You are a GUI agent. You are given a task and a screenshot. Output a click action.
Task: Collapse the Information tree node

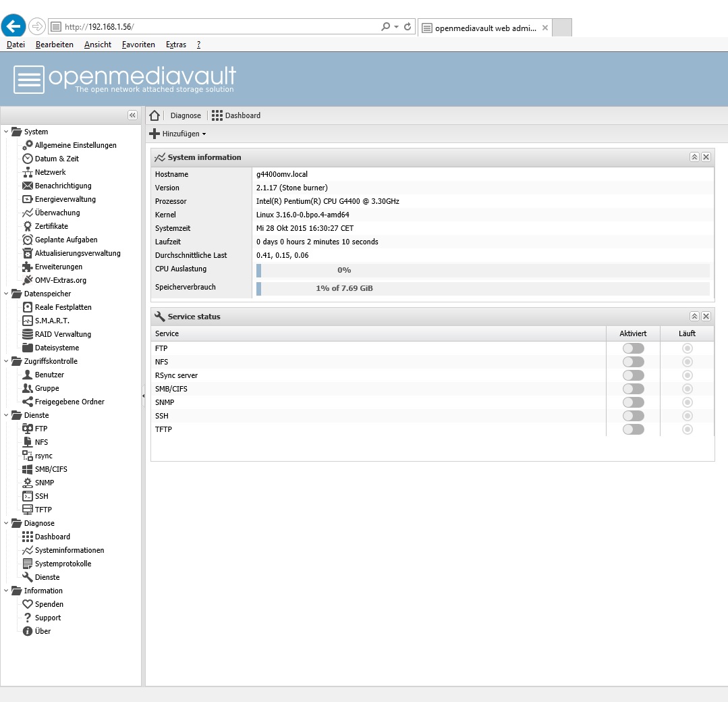(x=6, y=590)
